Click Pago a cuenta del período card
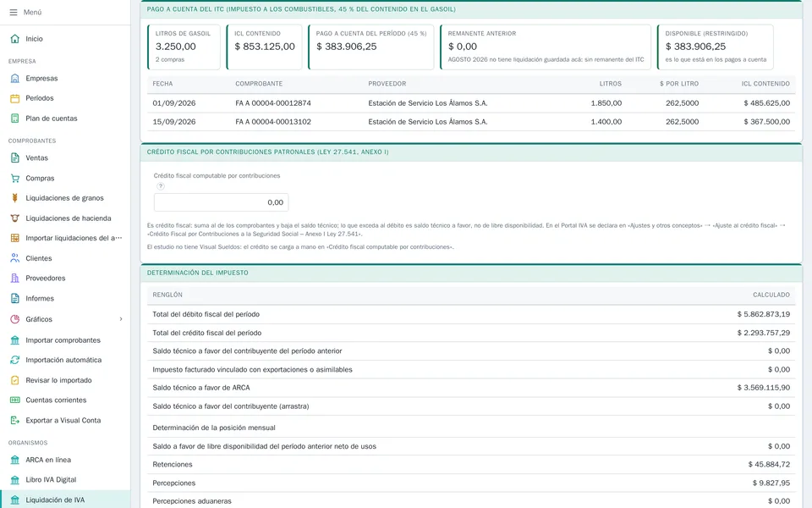 tap(371, 47)
